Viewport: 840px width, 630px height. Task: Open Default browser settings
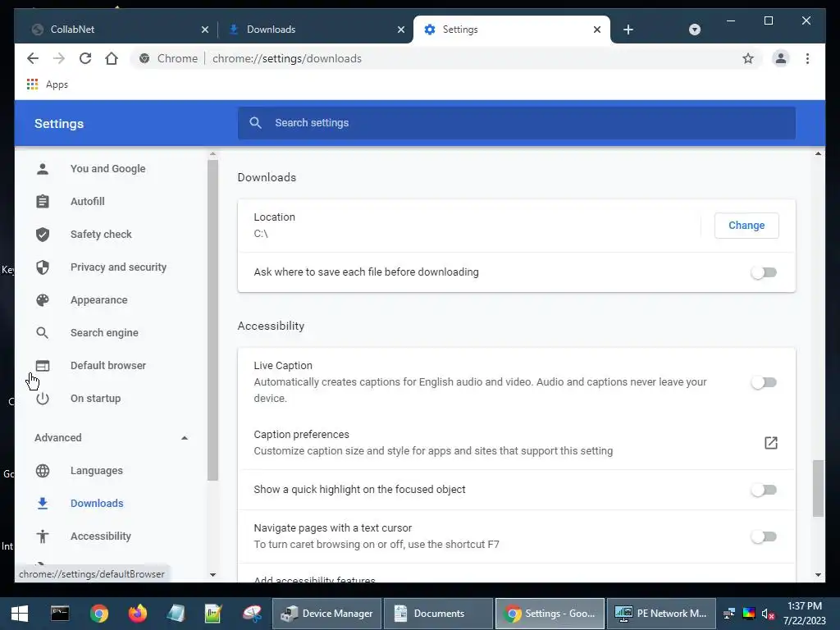click(x=107, y=365)
